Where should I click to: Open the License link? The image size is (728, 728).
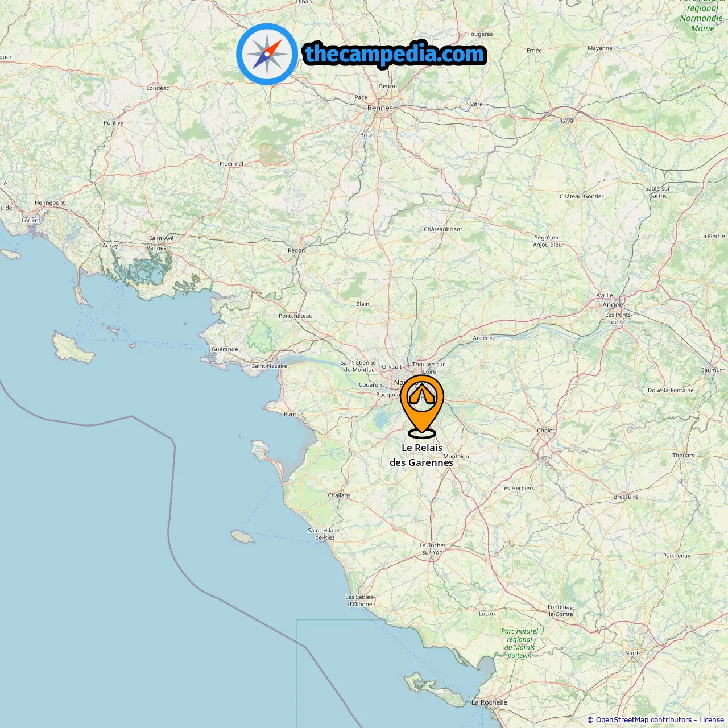tap(712, 720)
